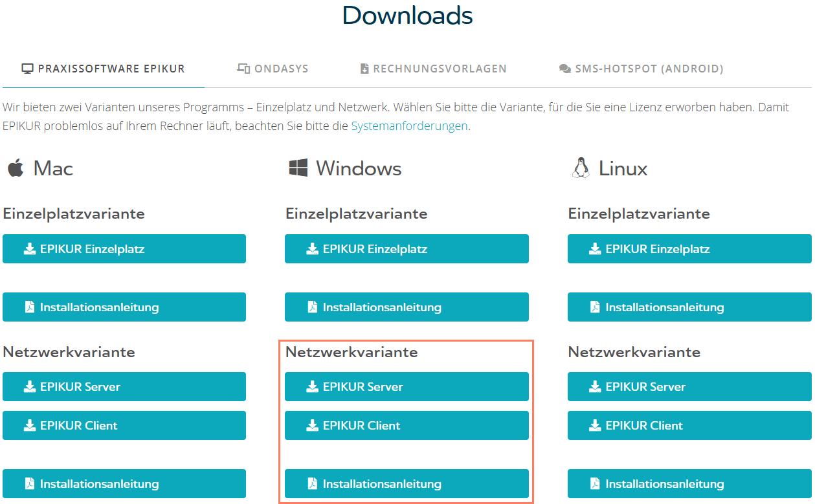815x504 pixels.
Task: Download EPIKUR Server for Windows
Action: [x=407, y=387]
